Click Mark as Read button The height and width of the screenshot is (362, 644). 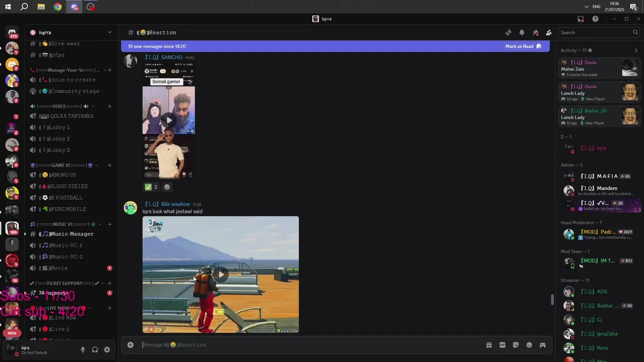coord(523,46)
